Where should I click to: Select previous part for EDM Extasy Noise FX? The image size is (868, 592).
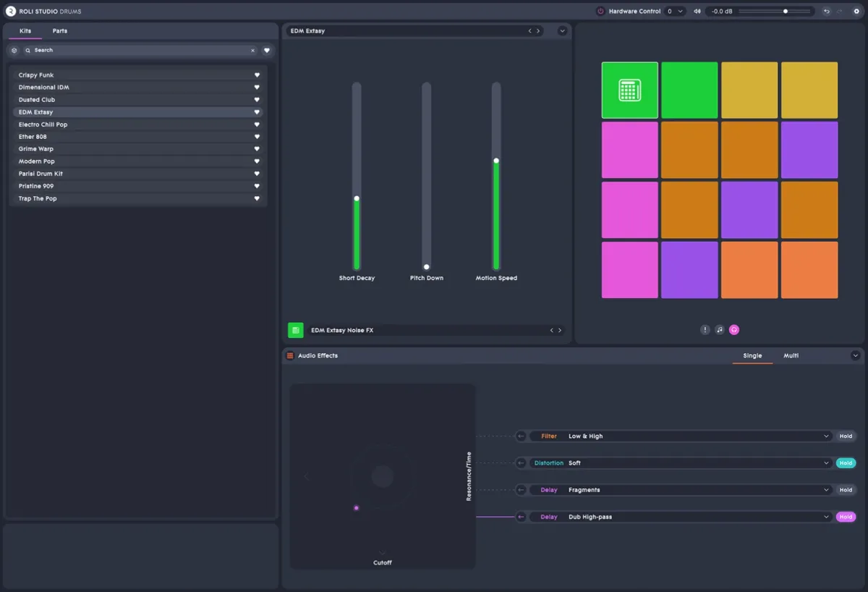click(x=551, y=330)
